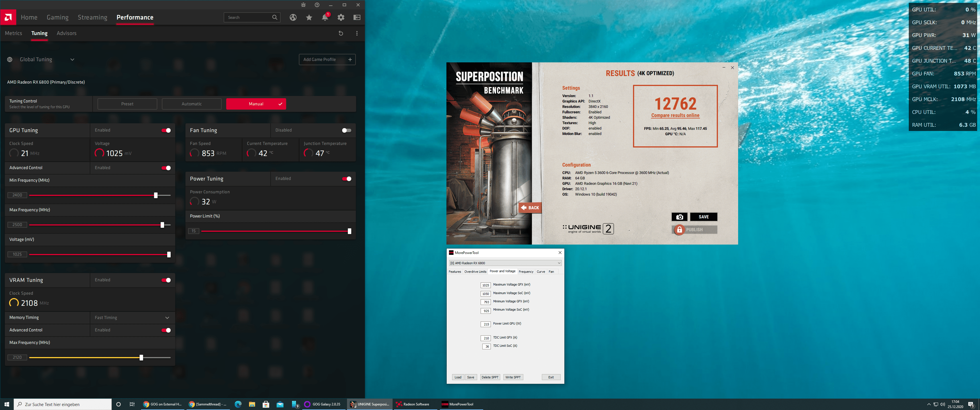Click the Min Frequency slider handle
This screenshot has height=410, width=980.
156,196
